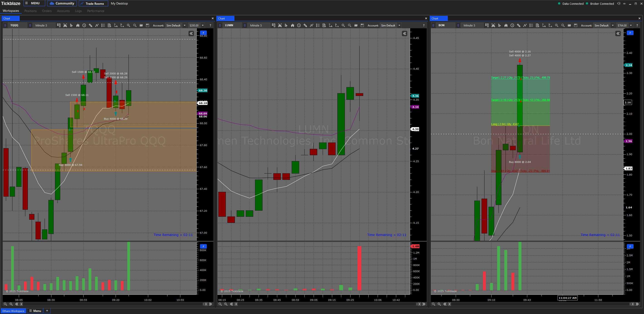Open help question mark in TQQQ chart
The image size is (644, 314).
point(210,25)
